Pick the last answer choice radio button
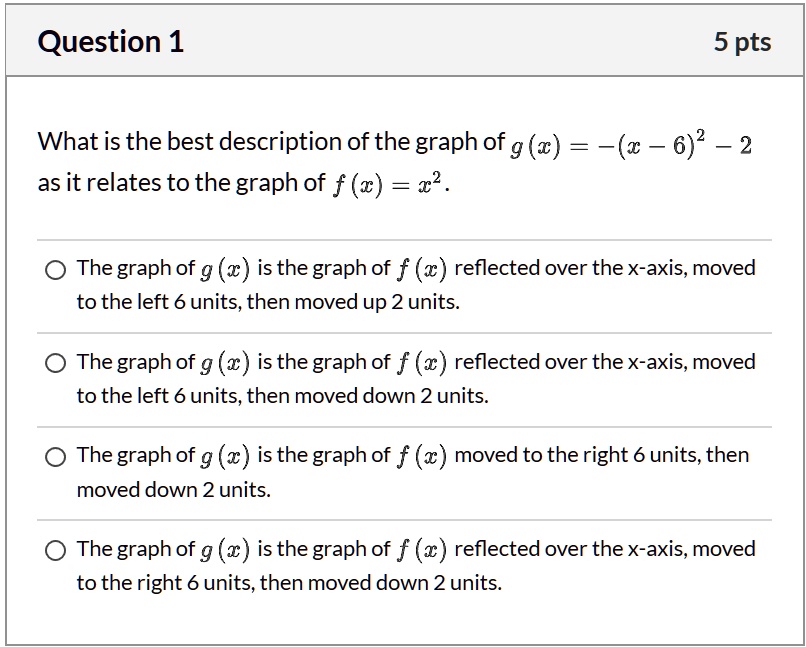806x647 pixels. click(55, 549)
